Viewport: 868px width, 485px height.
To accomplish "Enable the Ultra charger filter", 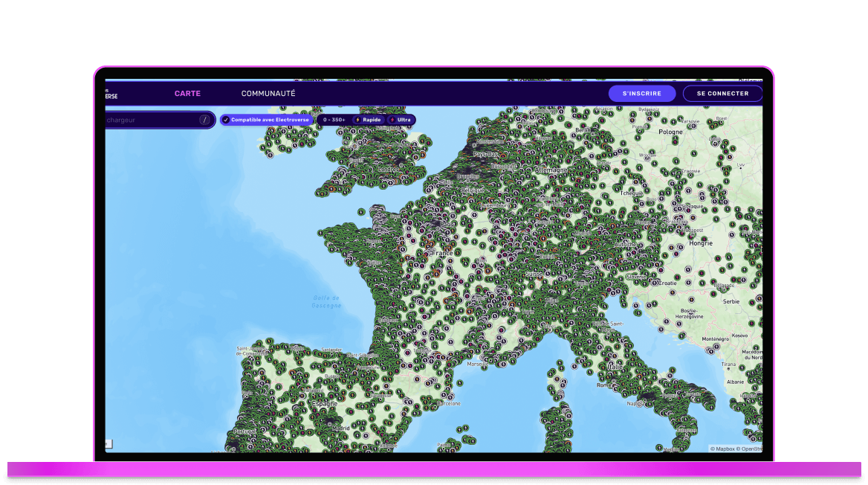I will [x=401, y=120].
